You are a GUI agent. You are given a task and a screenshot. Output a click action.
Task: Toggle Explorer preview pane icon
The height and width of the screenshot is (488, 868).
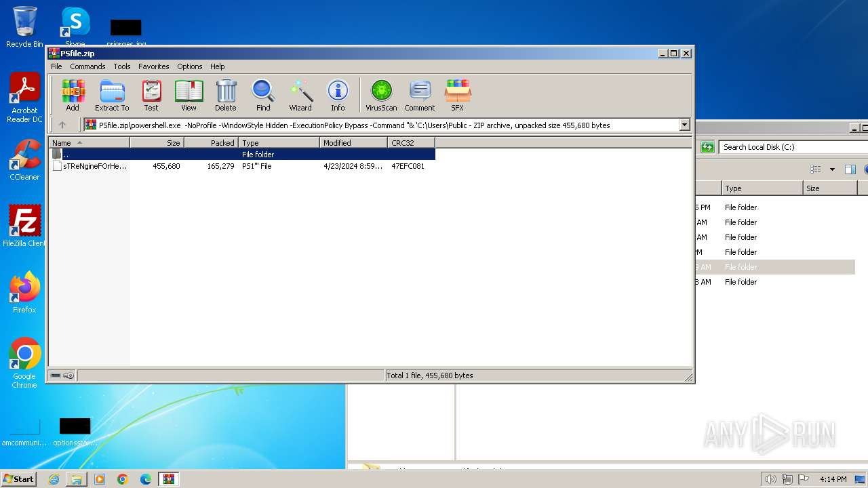coord(850,169)
